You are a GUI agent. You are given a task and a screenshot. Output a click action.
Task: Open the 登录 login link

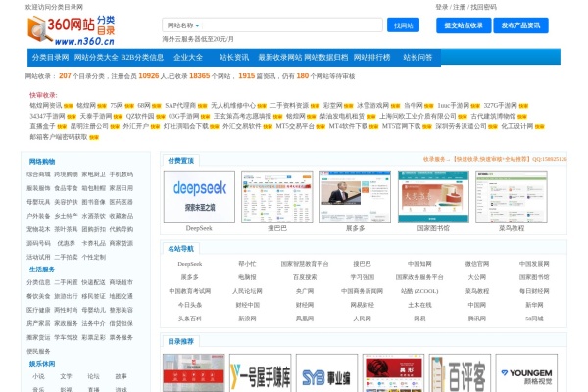pyautogui.click(x=441, y=7)
